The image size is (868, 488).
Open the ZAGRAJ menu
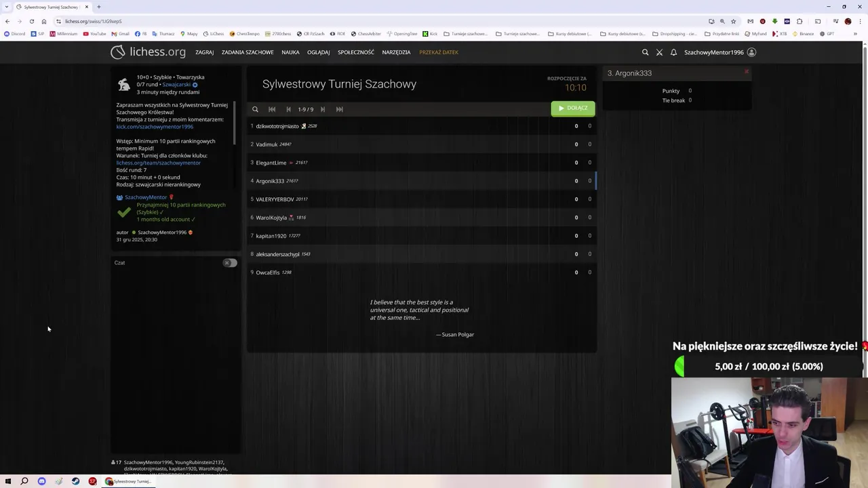coord(204,52)
